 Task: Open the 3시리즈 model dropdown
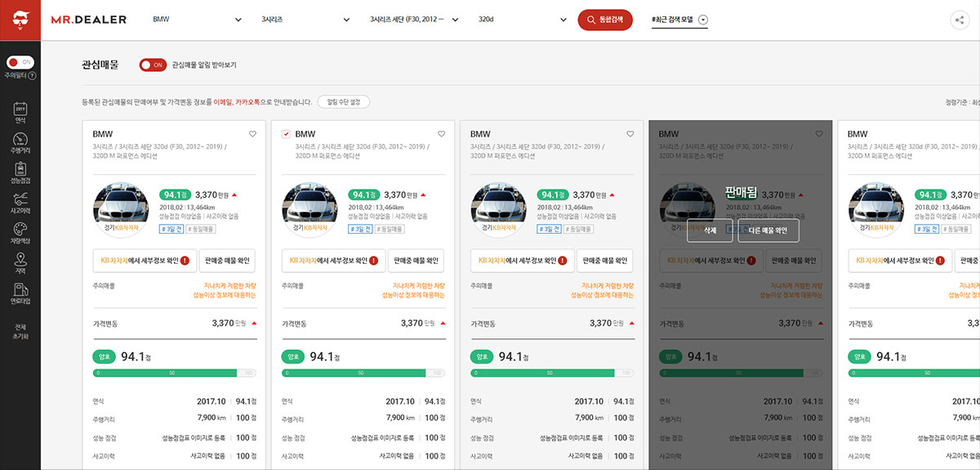click(x=306, y=20)
